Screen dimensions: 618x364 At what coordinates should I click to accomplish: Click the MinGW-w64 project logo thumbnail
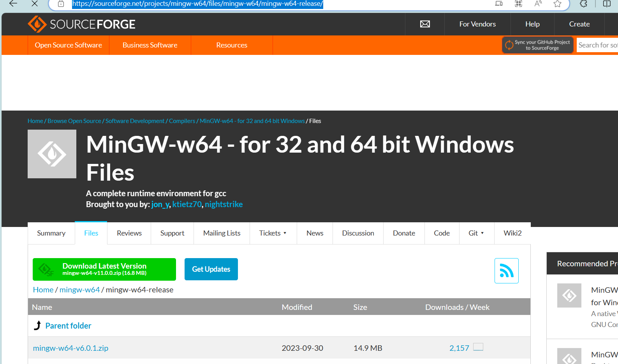coord(52,154)
